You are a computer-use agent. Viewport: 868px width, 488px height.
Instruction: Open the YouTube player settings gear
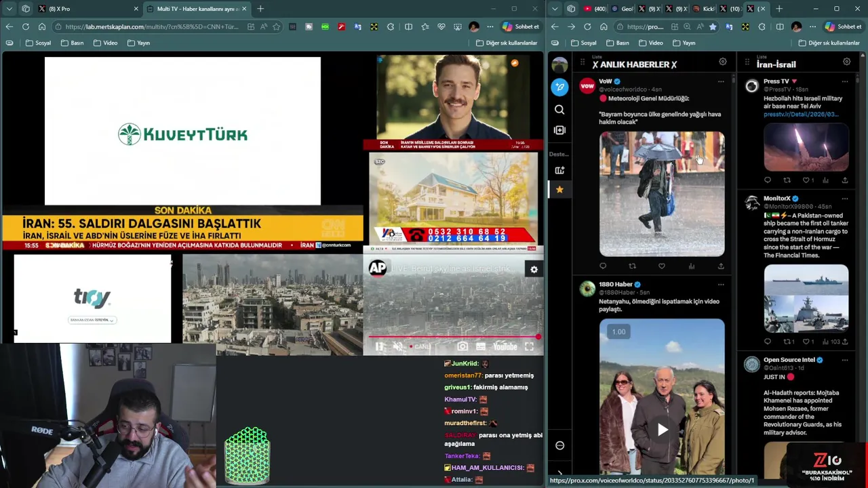[534, 270]
